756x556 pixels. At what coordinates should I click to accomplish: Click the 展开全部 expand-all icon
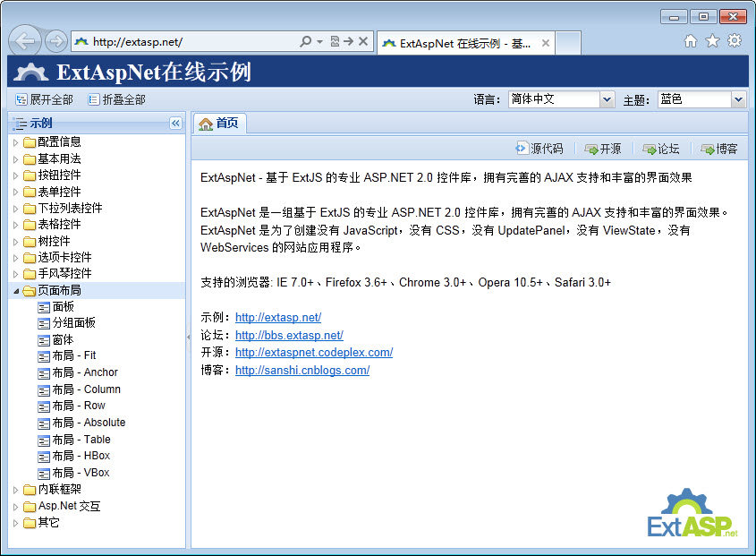(x=21, y=100)
